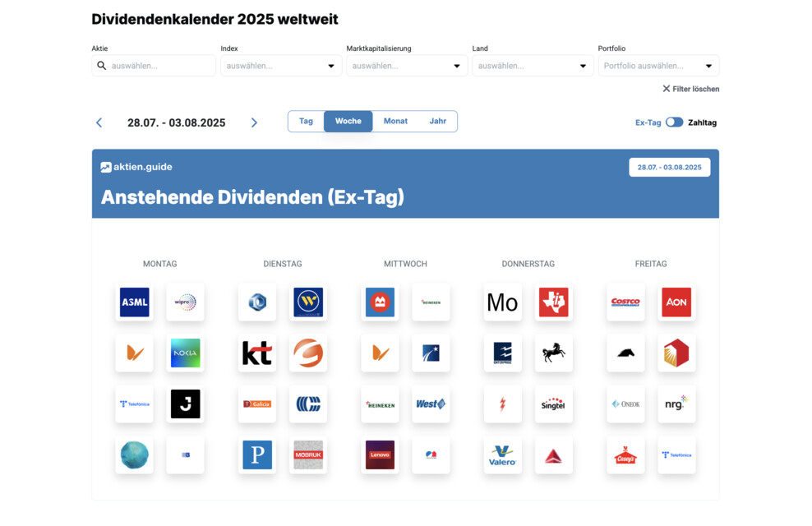
Task: Open the ASML logo under Montag
Action: pos(135,302)
